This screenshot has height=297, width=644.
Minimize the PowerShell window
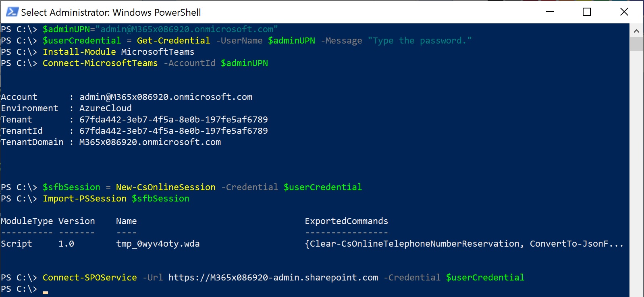point(550,12)
